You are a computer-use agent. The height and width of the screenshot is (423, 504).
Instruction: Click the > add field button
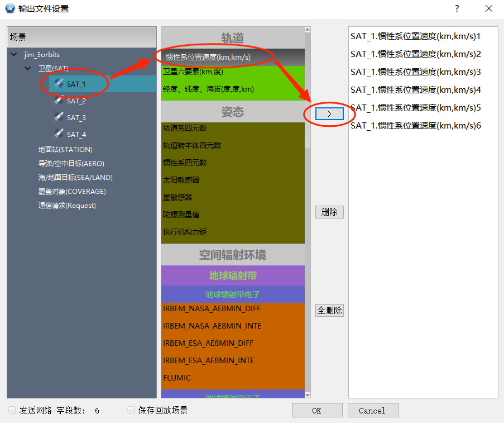click(x=329, y=113)
